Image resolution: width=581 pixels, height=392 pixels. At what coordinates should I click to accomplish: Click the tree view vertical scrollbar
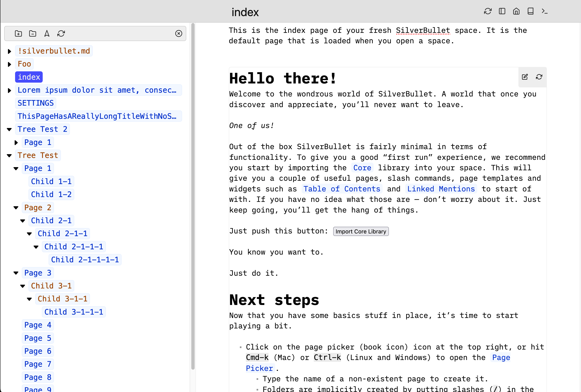(x=193, y=195)
